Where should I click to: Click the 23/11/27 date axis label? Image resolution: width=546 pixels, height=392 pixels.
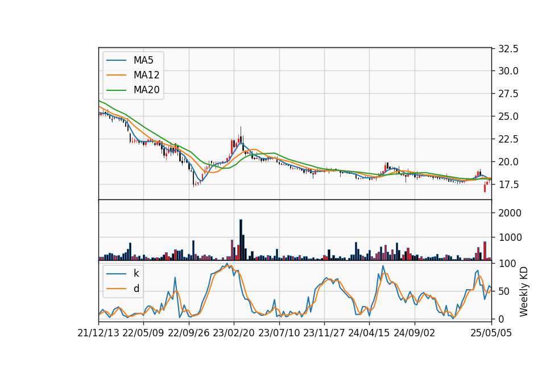coord(324,333)
